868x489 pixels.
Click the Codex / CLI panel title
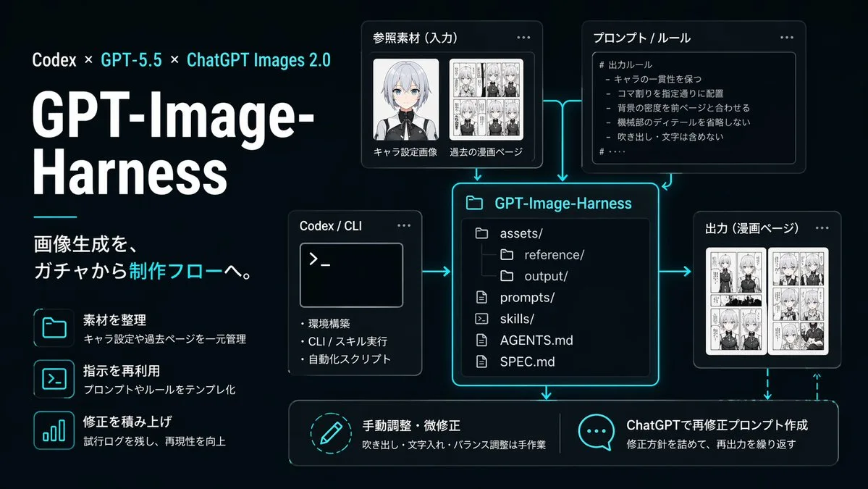(x=331, y=226)
